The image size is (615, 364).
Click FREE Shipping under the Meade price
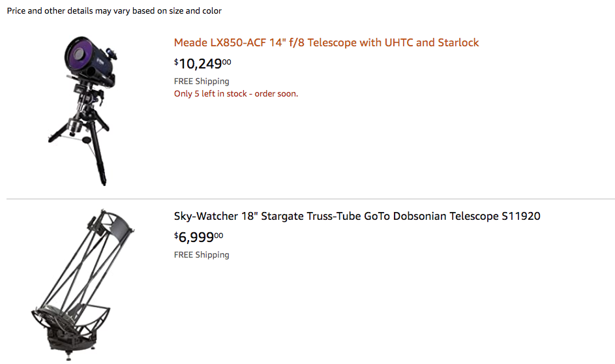click(202, 82)
